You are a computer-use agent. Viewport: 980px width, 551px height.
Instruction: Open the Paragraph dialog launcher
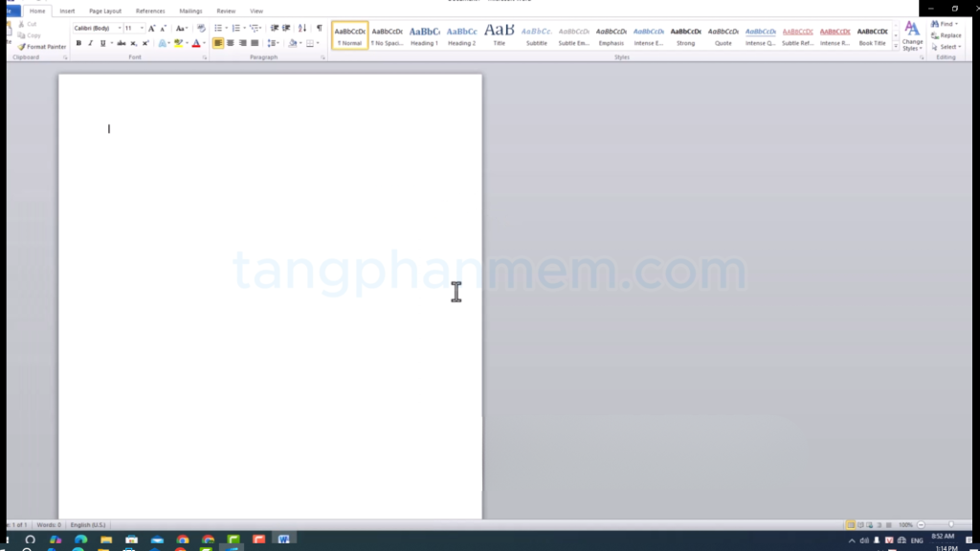(x=323, y=57)
